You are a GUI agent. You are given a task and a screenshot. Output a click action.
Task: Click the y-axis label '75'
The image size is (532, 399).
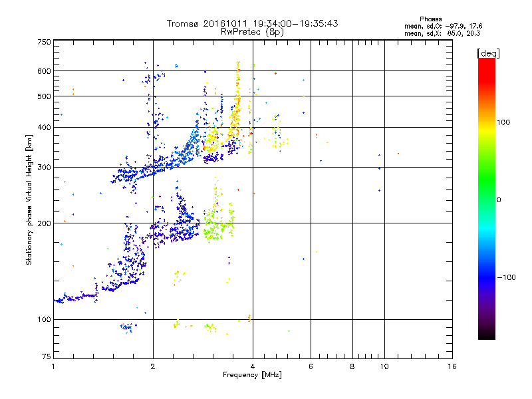pyautogui.click(x=47, y=356)
